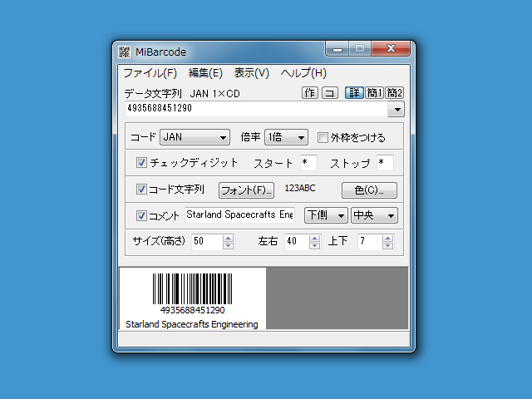The width and height of the screenshot is (532, 399).
Task: Decrease 上下 margin with down arrow
Action: [387, 246]
